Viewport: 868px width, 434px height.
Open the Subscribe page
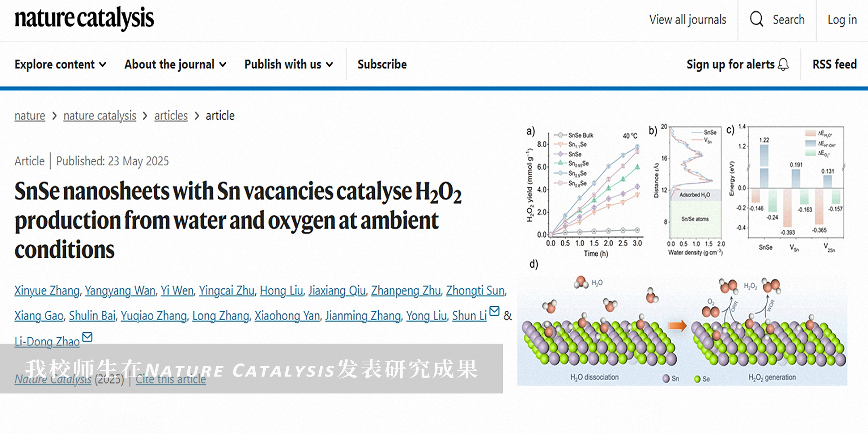click(x=382, y=64)
